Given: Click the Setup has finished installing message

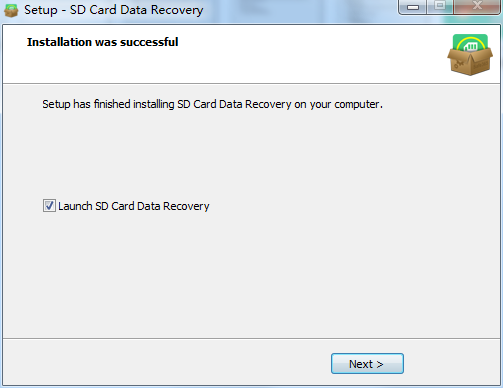Looking at the screenshot, I should (x=212, y=104).
